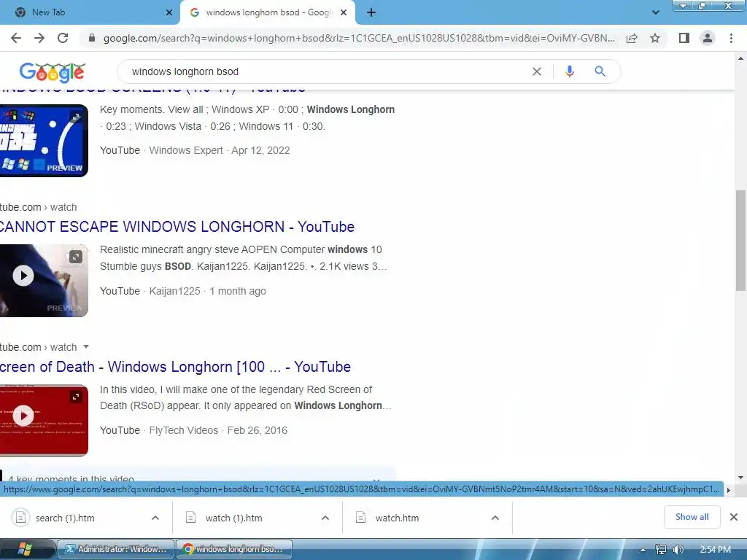The height and width of the screenshot is (560, 747).
Task: Open the search (1).htm download
Action: 65,518
